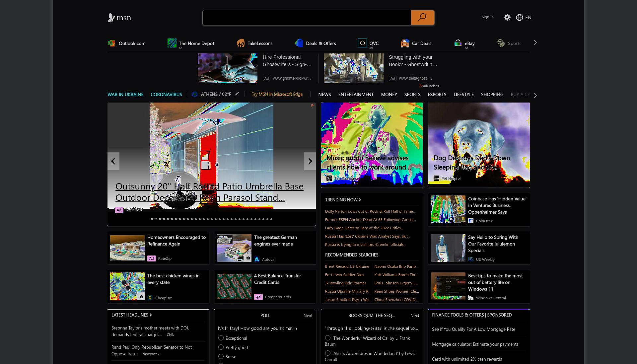Click the AdChoices icon

point(421,86)
